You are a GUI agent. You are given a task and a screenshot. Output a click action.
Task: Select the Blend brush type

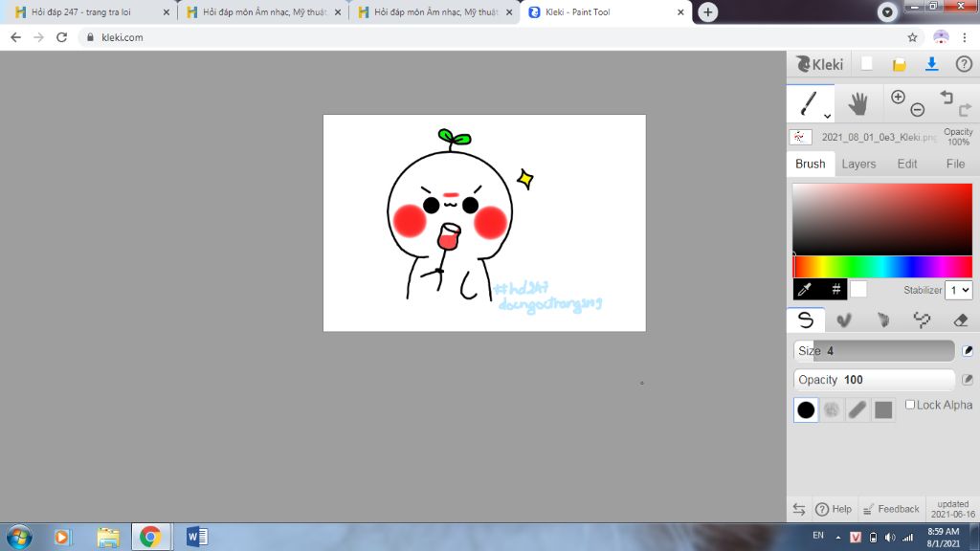click(844, 320)
